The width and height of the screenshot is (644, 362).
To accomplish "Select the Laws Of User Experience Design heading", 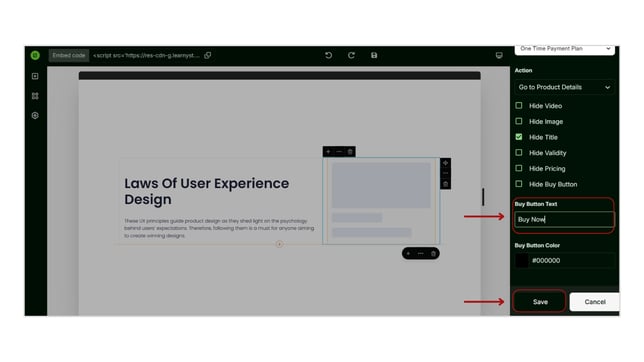I will [x=207, y=191].
